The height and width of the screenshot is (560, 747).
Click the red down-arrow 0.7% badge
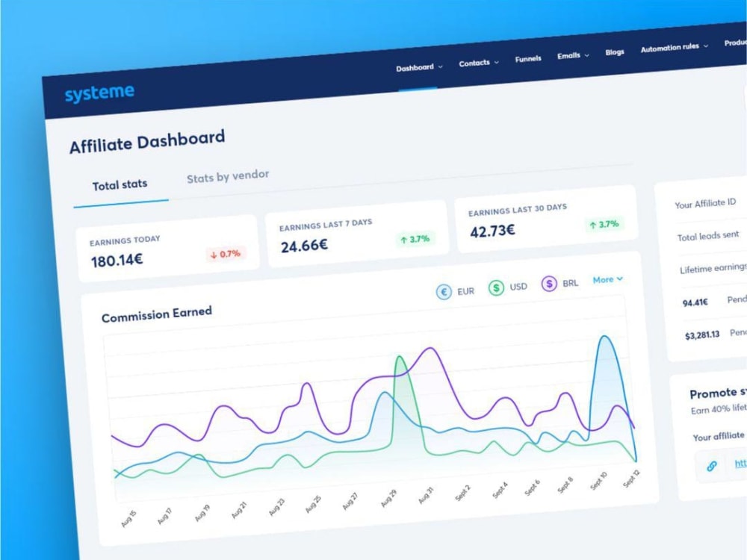pos(226,255)
